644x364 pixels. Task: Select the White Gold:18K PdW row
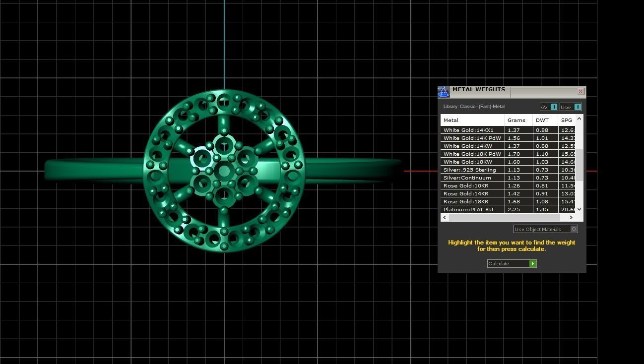point(508,154)
